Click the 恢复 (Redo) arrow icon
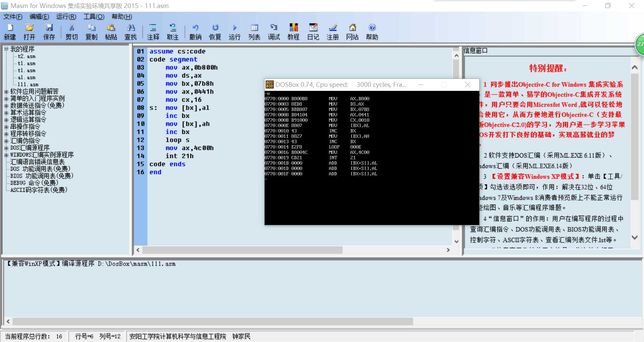The image size is (644, 342). click(x=215, y=28)
